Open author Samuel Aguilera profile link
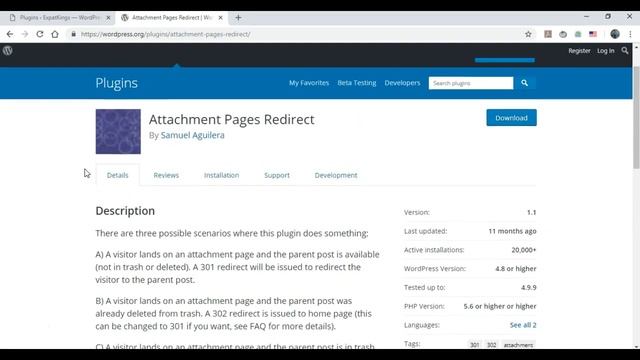The width and height of the screenshot is (640, 360). pos(193,135)
